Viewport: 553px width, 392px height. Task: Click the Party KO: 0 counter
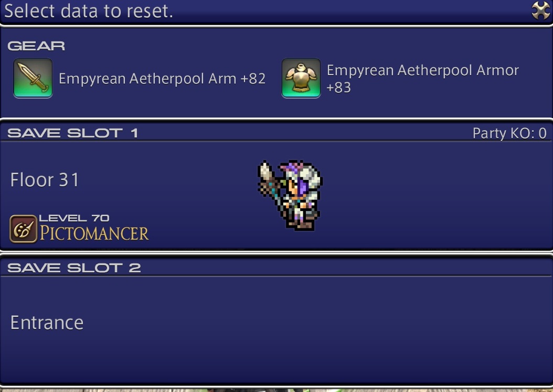coord(509,133)
